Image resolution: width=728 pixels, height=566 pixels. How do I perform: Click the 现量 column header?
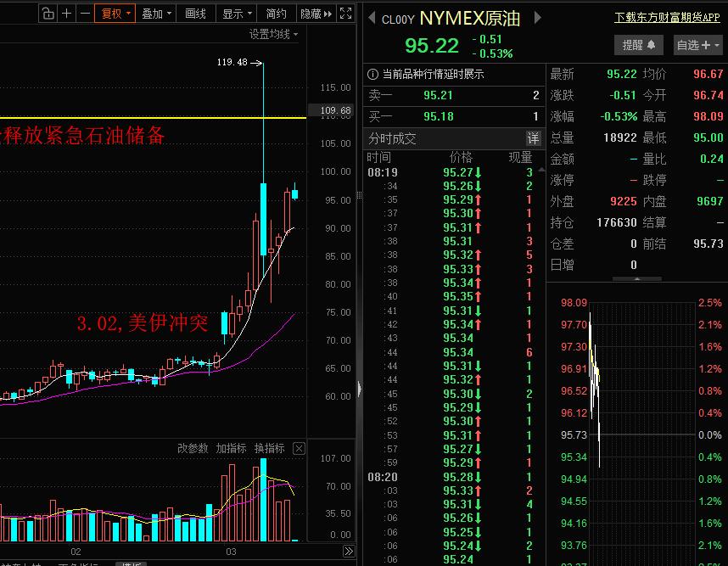[x=520, y=158]
